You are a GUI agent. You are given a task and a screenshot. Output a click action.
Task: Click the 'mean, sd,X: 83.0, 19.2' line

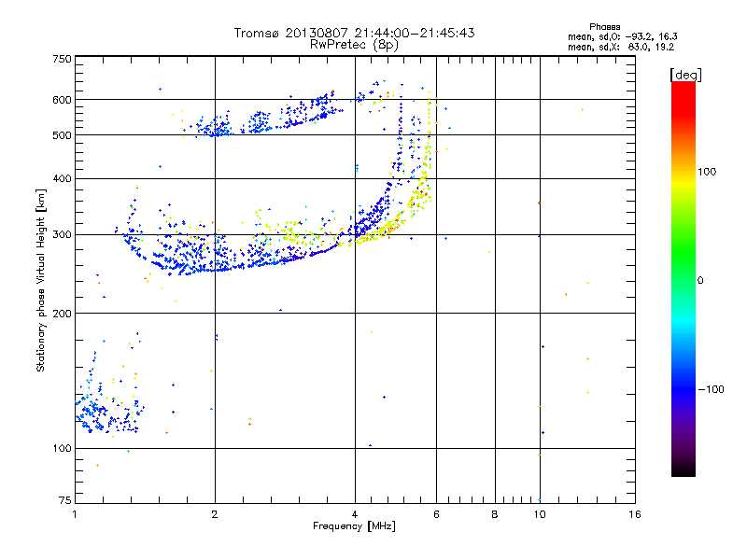[621, 47]
